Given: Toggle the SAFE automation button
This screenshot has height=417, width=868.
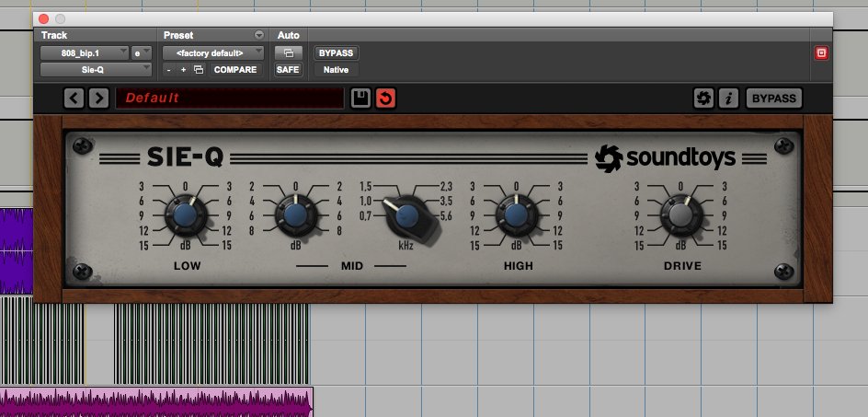Looking at the screenshot, I should pos(289,70).
